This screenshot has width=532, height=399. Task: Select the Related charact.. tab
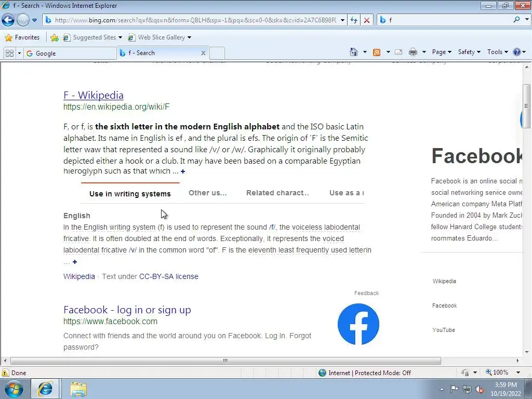pyautogui.click(x=277, y=193)
